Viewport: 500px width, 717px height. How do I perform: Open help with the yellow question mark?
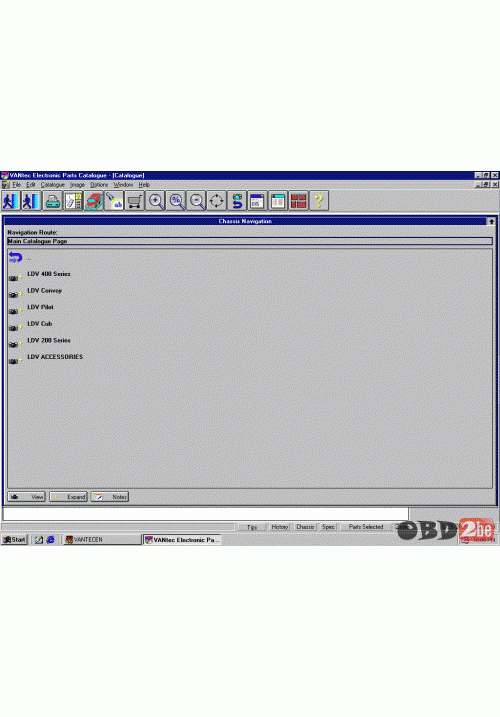319,201
